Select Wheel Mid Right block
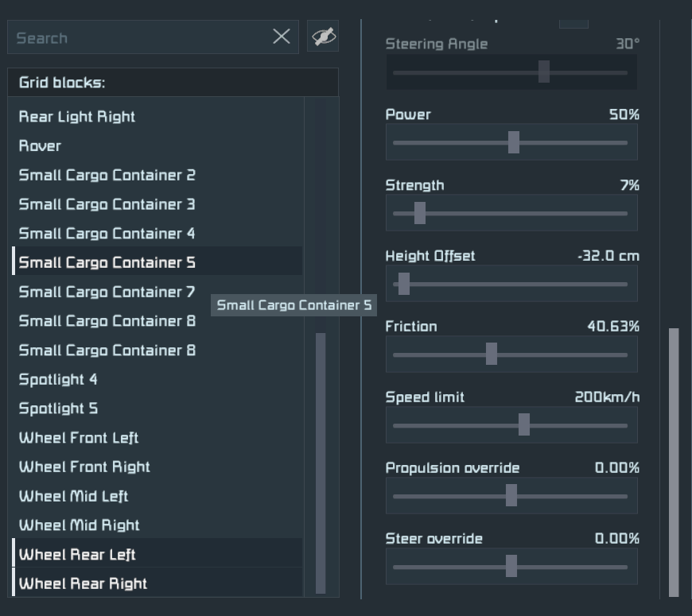This screenshot has width=692, height=616. [x=79, y=525]
